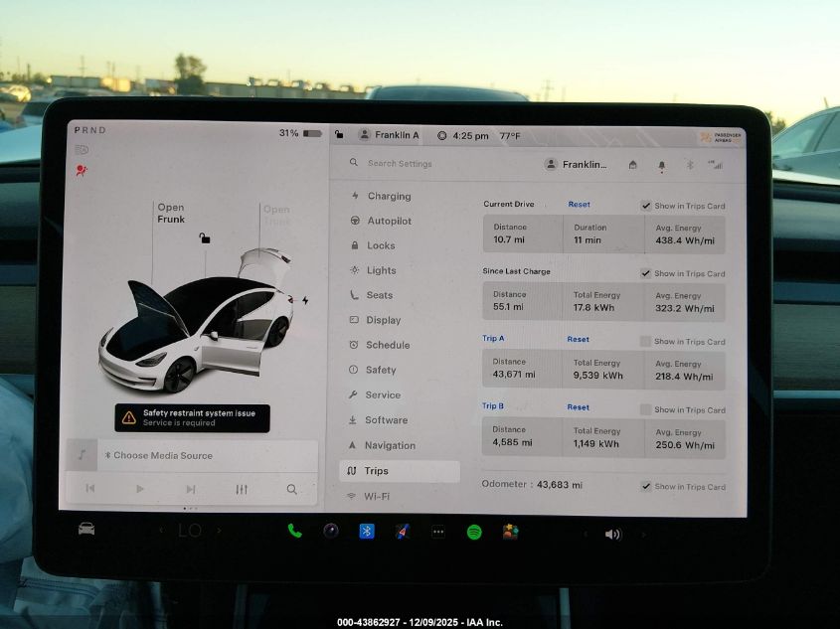The width and height of the screenshot is (840, 629).
Task: Lower the volume using the left arrow
Action: tap(586, 534)
